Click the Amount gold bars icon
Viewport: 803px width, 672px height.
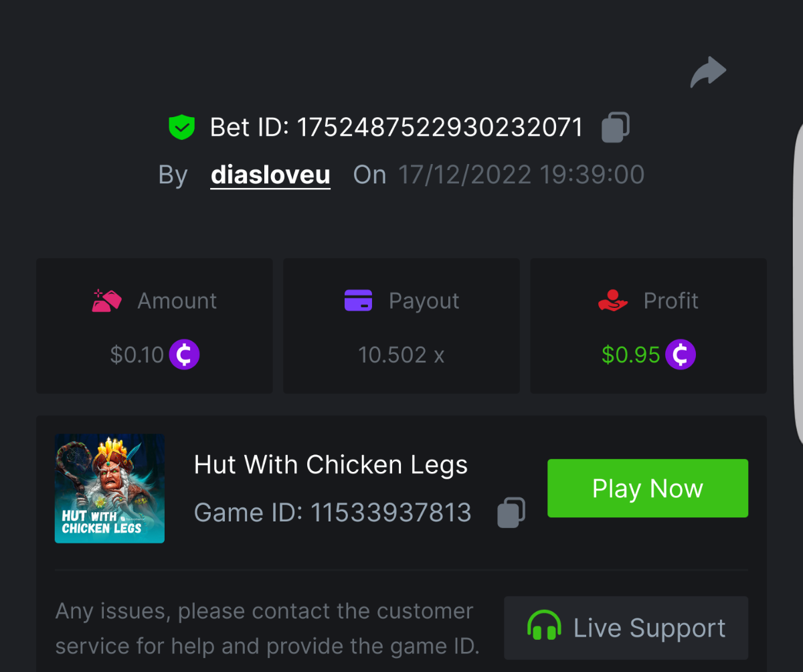(106, 301)
